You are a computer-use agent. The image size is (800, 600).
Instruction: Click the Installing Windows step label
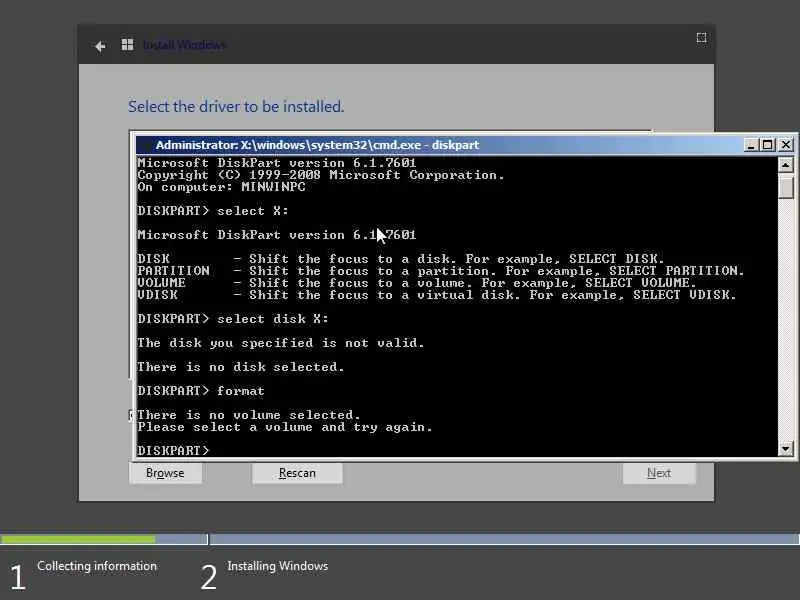click(278, 566)
